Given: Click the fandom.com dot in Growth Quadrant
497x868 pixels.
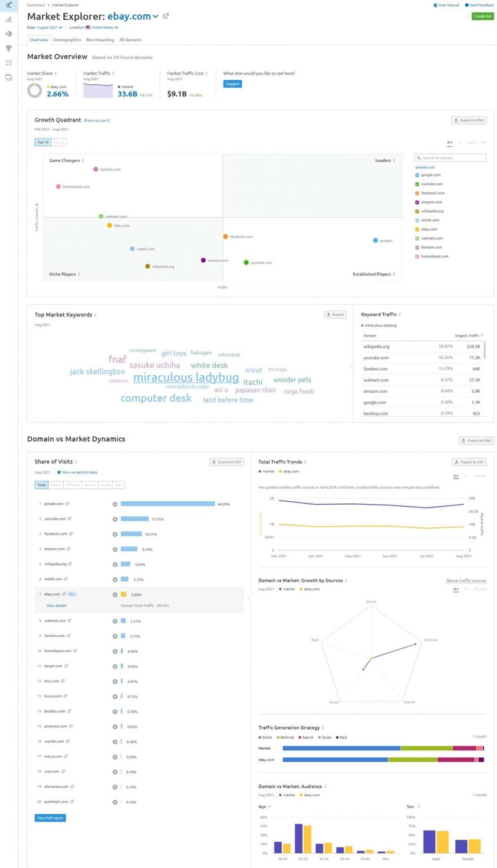Looking at the screenshot, I should point(95,169).
